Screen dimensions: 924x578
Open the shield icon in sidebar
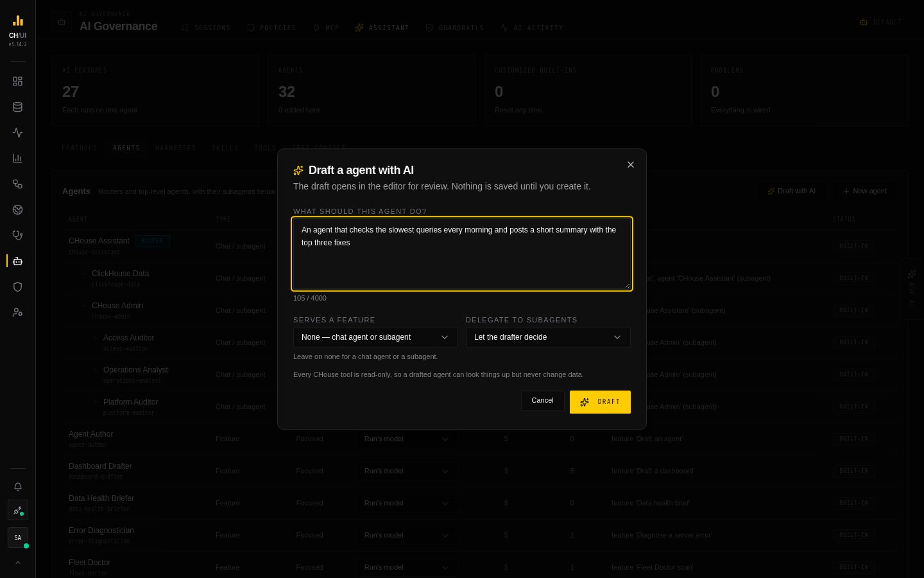(18, 287)
